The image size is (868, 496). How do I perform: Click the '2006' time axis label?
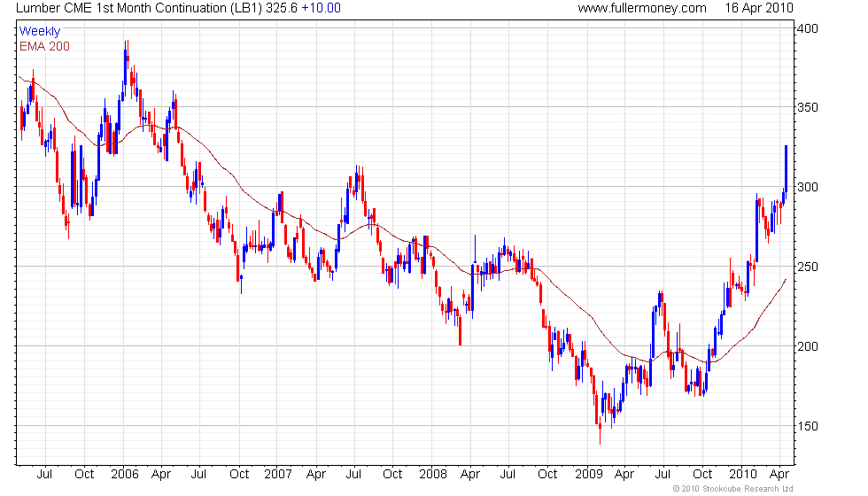point(125,475)
